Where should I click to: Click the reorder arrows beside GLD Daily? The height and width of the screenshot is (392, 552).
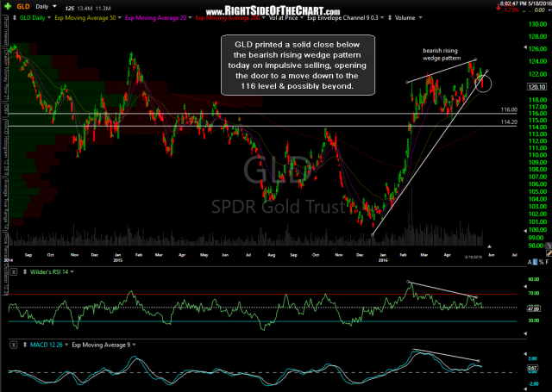point(15,17)
